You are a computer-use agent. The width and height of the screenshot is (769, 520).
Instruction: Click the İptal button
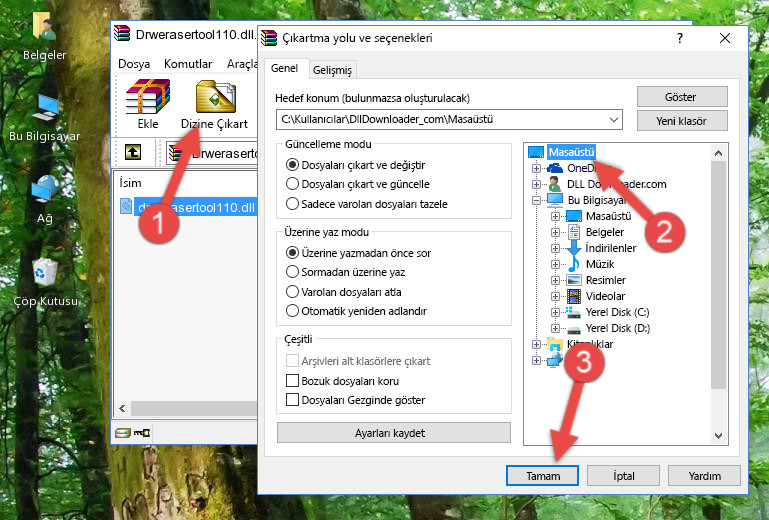click(623, 475)
